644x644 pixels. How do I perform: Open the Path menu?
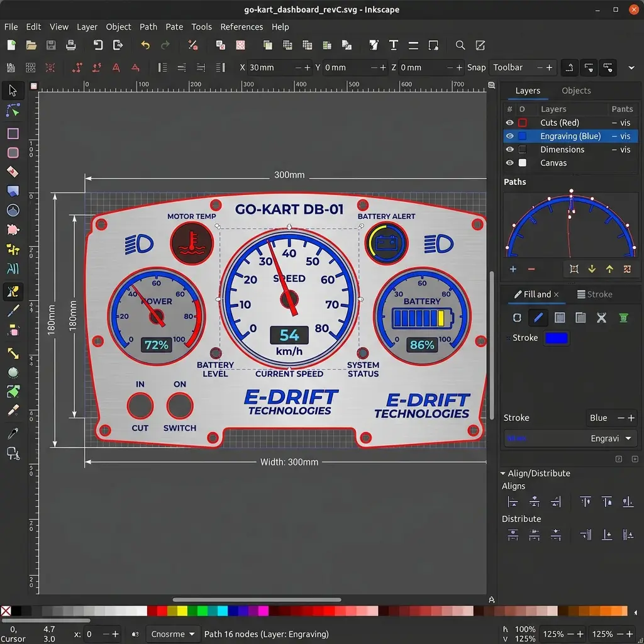click(x=148, y=26)
